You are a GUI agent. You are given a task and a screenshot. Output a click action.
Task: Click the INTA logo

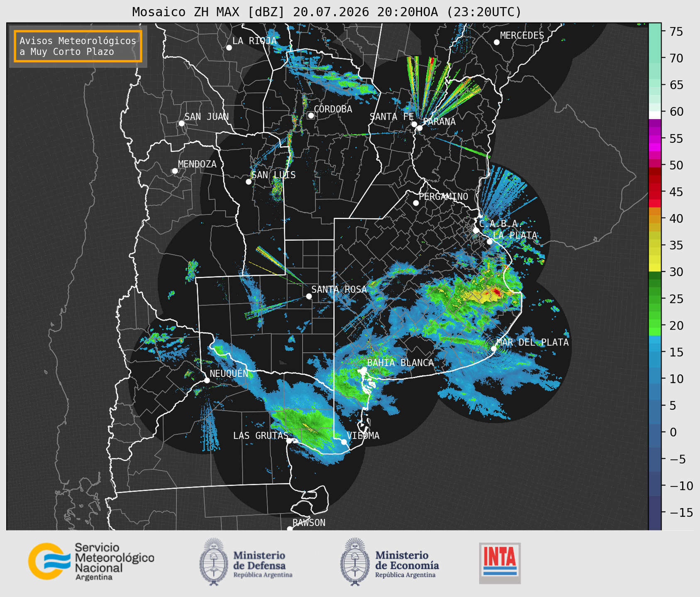[x=500, y=563]
